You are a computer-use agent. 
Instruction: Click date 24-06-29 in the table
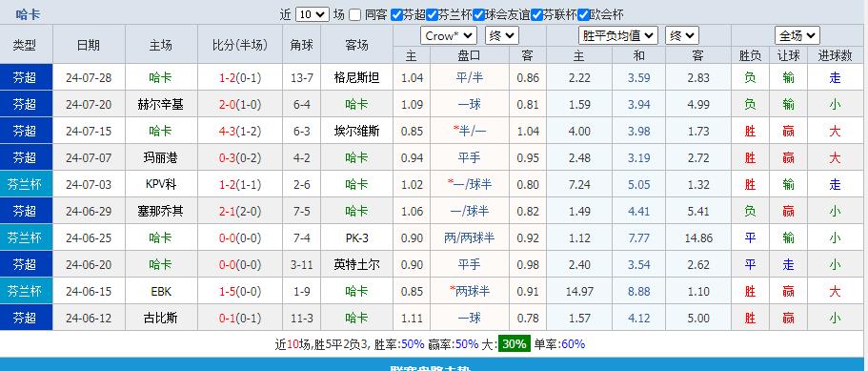(89, 211)
